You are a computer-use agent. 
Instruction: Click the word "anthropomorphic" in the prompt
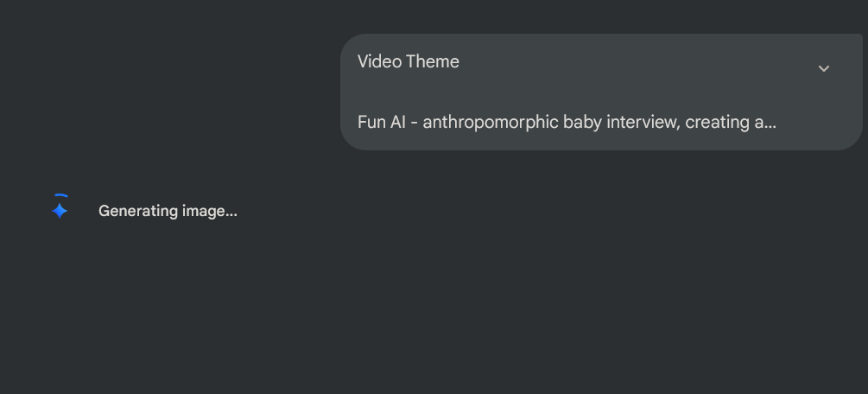pyautogui.click(x=491, y=122)
